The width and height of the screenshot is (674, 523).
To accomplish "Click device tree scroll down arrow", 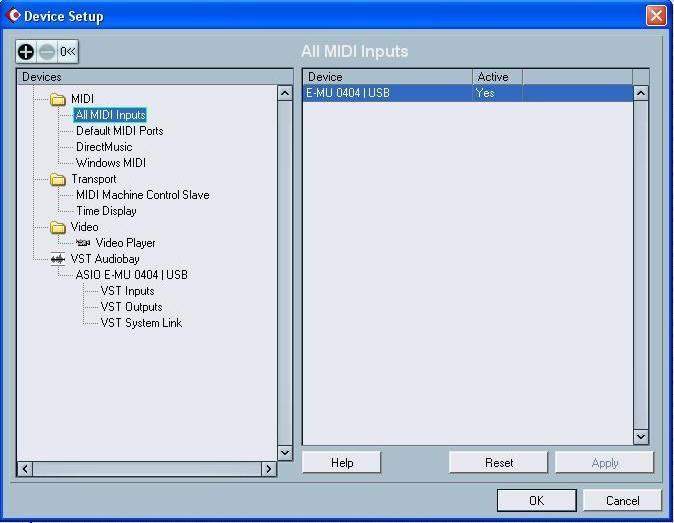I will coord(285,453).
